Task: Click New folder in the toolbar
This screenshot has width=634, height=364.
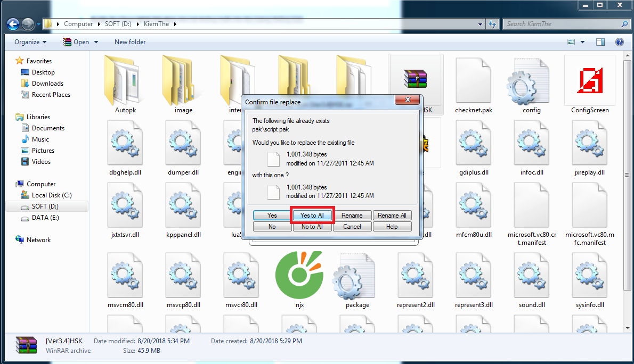Action: pyautogui.click(x=130, y=42)
